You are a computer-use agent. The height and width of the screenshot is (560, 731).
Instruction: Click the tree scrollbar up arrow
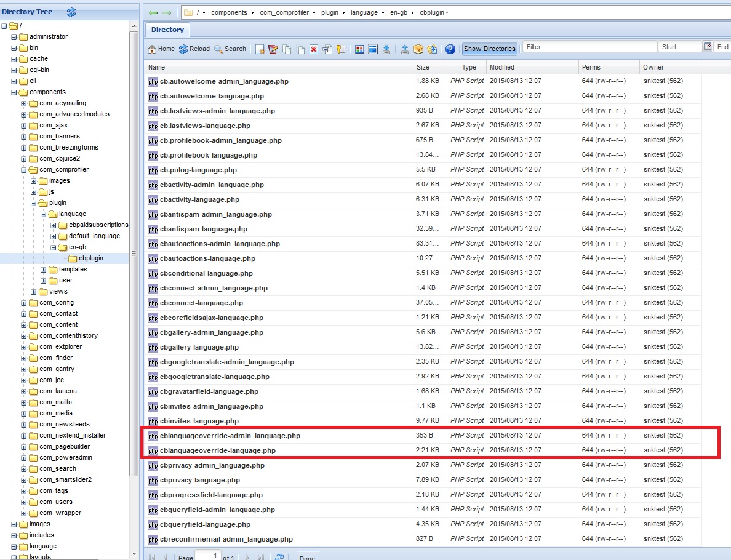point(134,26)
